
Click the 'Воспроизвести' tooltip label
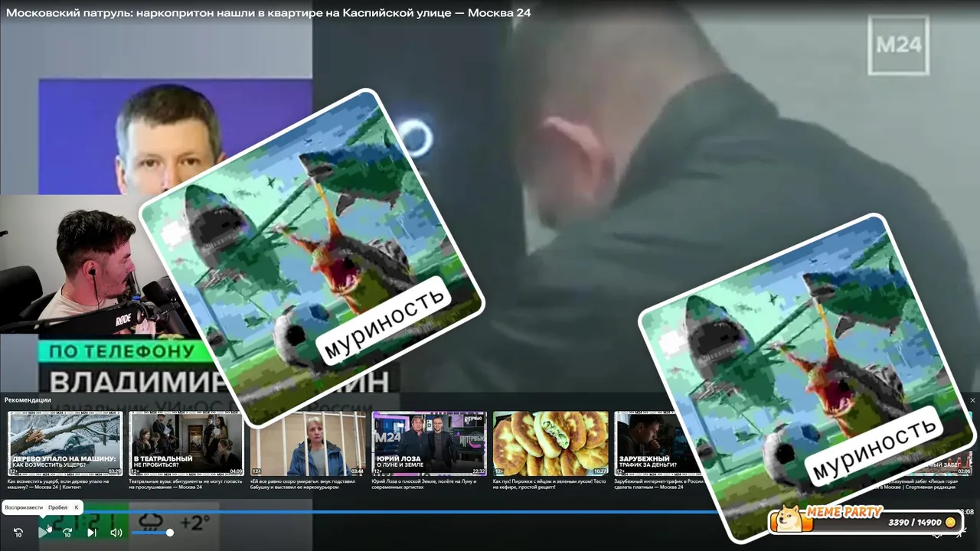point(24,507)
